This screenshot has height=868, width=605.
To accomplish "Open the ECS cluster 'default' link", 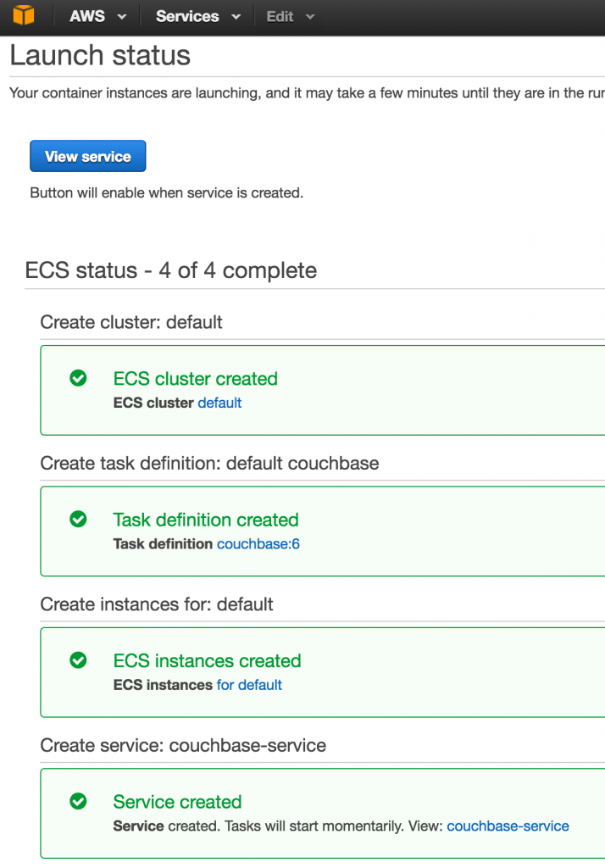I will [x=219, y=403].
